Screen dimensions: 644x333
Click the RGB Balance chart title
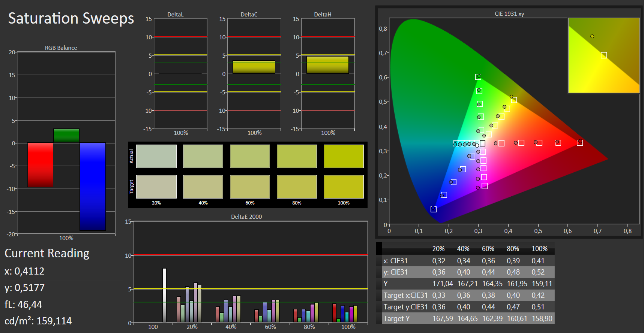point(61,48)
